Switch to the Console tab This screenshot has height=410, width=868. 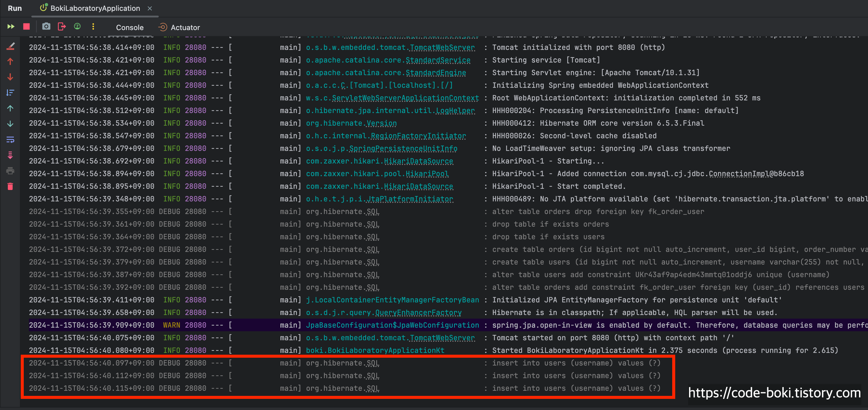(x=130, y=27)
